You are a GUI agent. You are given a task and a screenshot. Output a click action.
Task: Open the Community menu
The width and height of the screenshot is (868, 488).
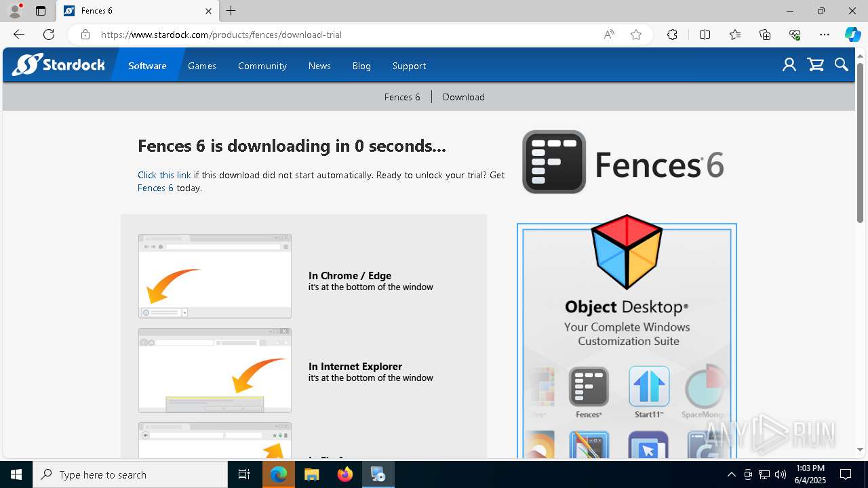pos(262,66)
